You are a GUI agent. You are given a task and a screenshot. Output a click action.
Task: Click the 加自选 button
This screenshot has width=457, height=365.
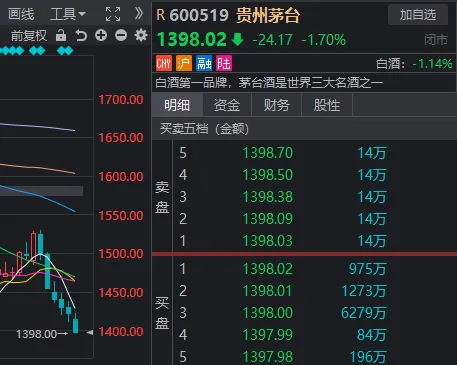(x=418, y=15)
